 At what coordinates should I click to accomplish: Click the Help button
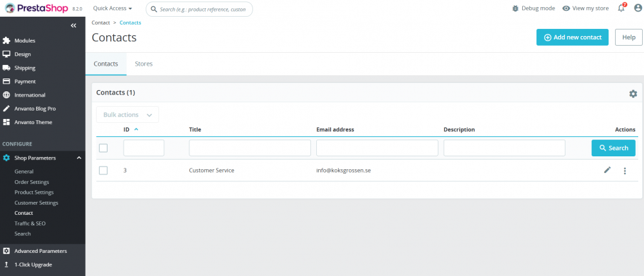[629, 37]
